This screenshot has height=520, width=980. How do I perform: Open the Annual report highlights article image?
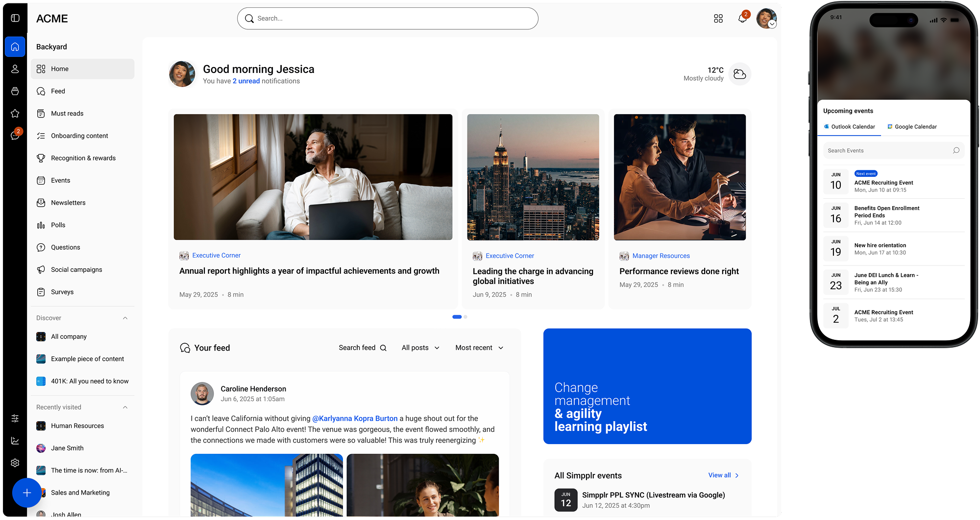click(x=313, y=177)
